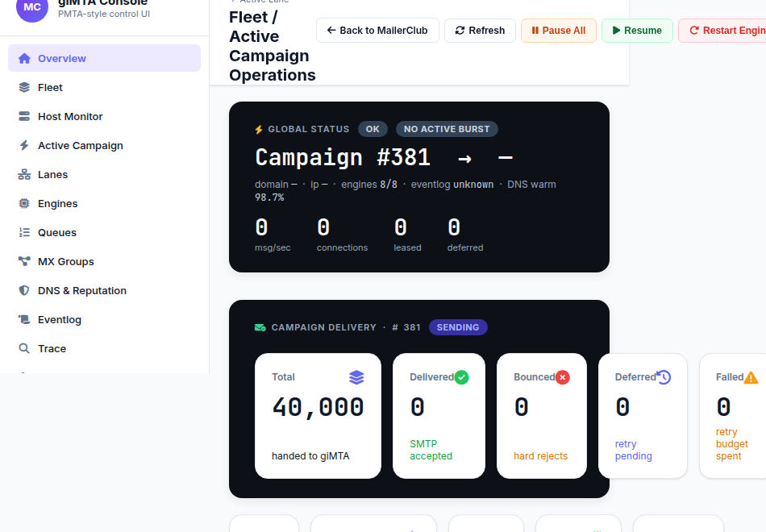Open Active Campaign in sidebar
The height and width of the screenshot is (532, 766).
tap(105, 146)
